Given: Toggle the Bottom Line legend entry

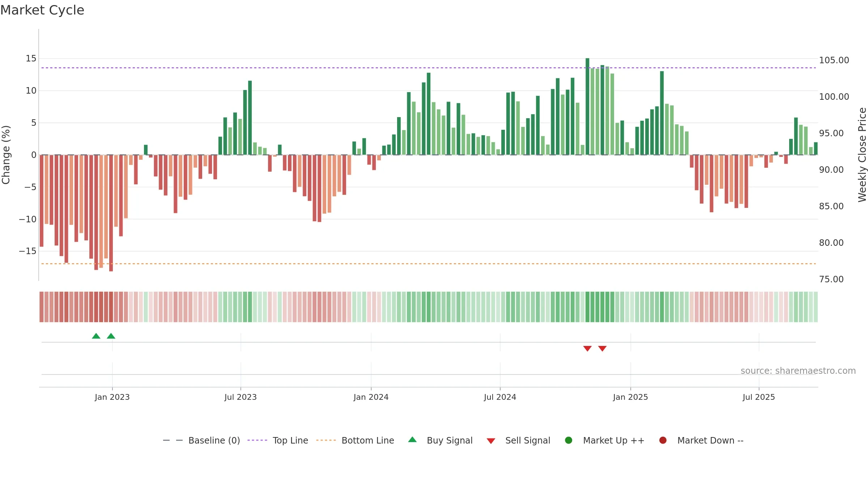Looking at the screenshot, I should [355, 440].
